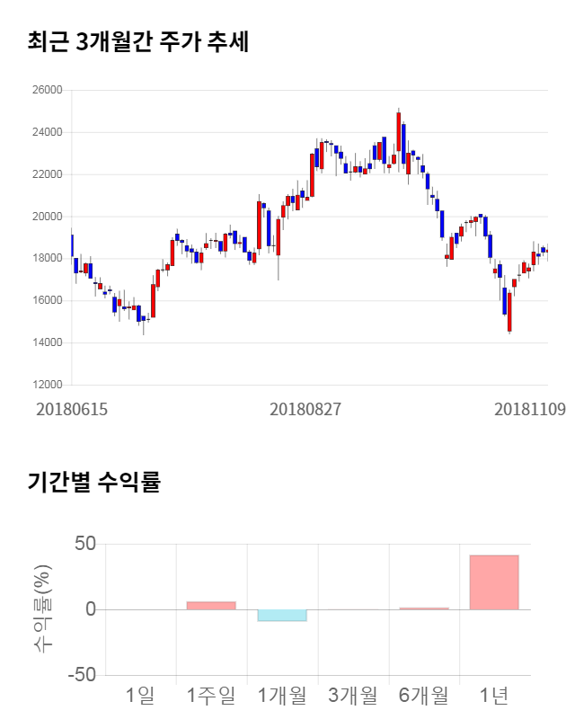
Task: Select the 3개월 period label
Action: (353, 695)
